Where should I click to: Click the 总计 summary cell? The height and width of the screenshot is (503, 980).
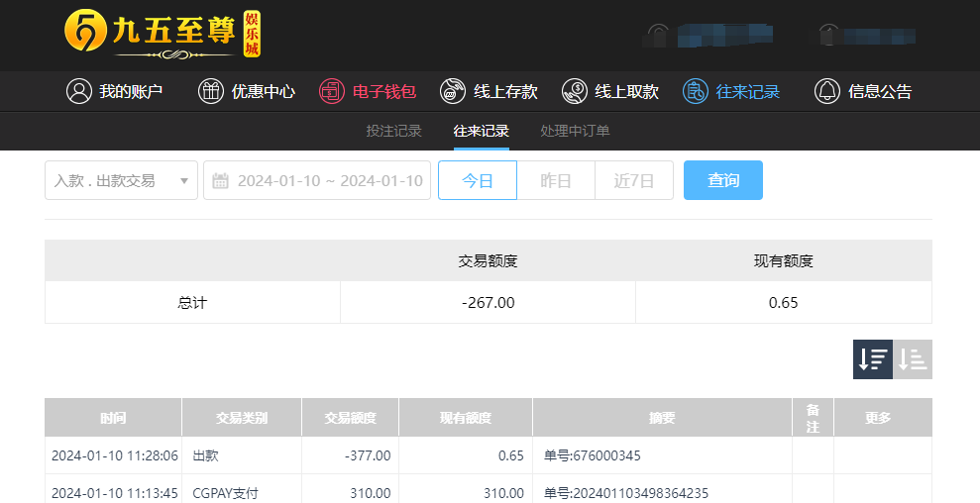click(192, 302)
